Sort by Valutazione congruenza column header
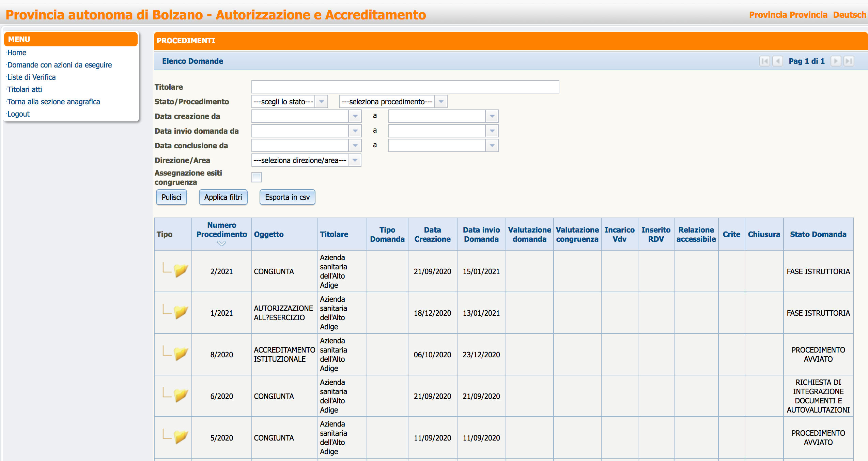Viewport: 868px width, 461px height. point(577,234)
